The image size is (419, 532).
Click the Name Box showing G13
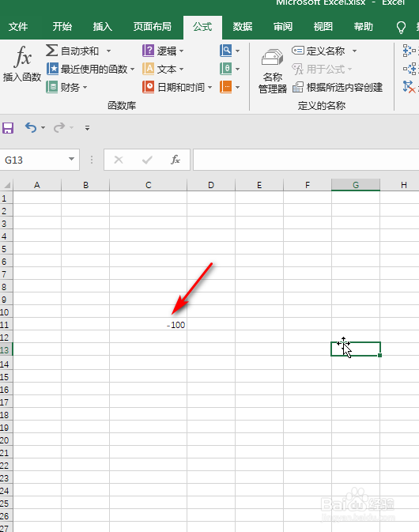(x=34, y=160)
